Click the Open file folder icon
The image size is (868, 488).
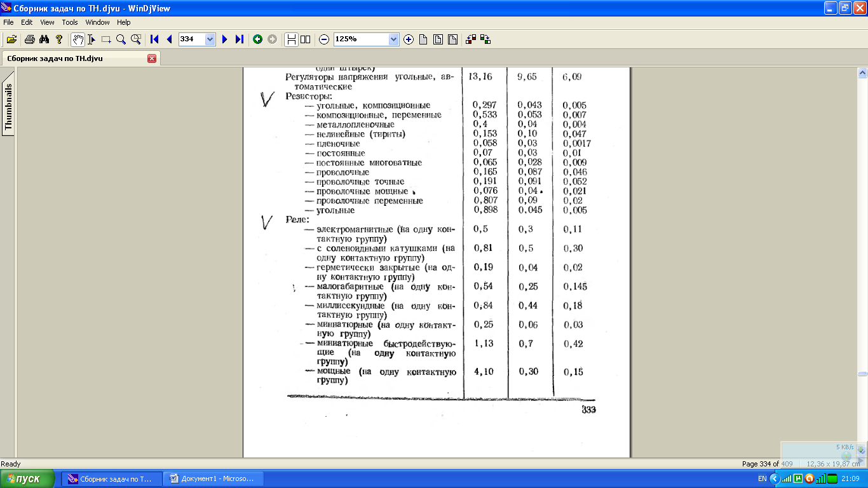11,39
